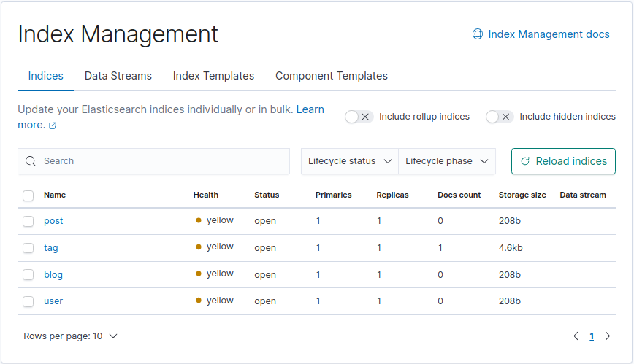The width and height of the screenshot is (634, 364).
Task: Click the Index Management docs help icon
Action: tap(478, 34)
